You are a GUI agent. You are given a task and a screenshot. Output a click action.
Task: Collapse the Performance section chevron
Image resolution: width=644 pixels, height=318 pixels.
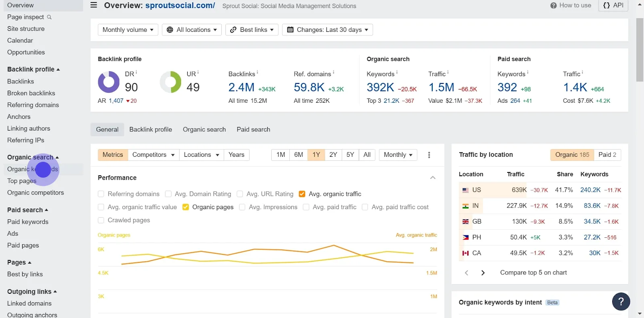point(433,178)
